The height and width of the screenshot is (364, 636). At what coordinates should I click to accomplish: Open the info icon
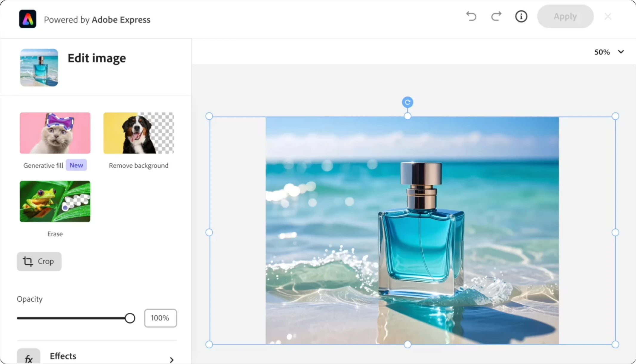(x=521, y=16)
